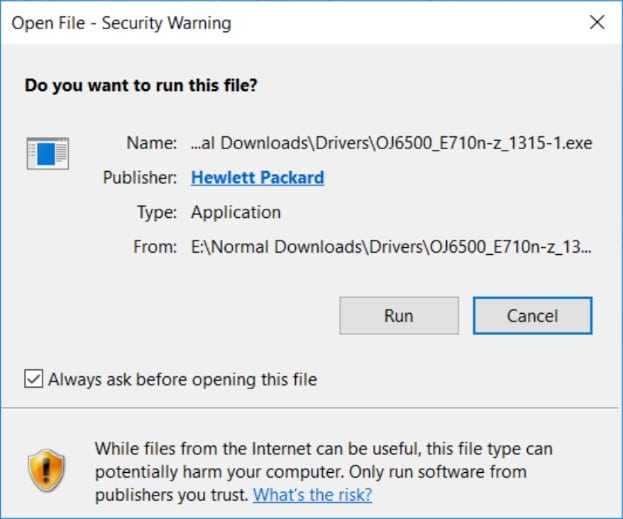The width and height of the screenshot is (623, 519).
Task: Click the 'Always ask before opening this file' label
Action: (x=182, y=379)
